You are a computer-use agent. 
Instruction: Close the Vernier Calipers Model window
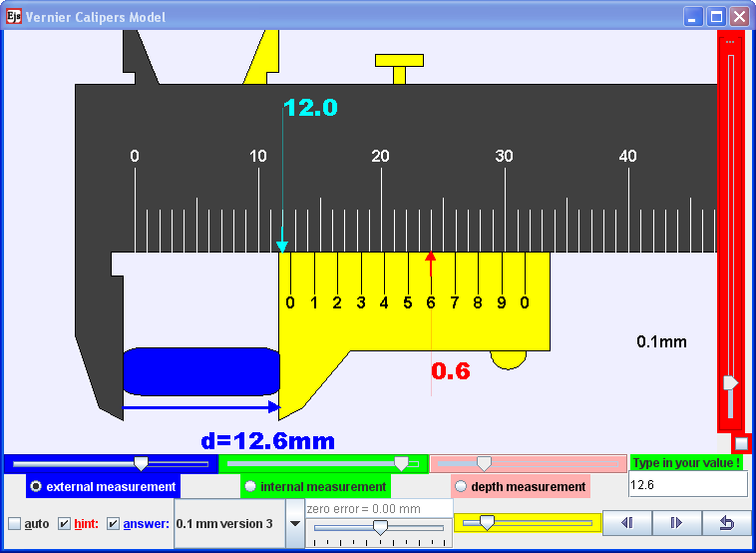739,17
